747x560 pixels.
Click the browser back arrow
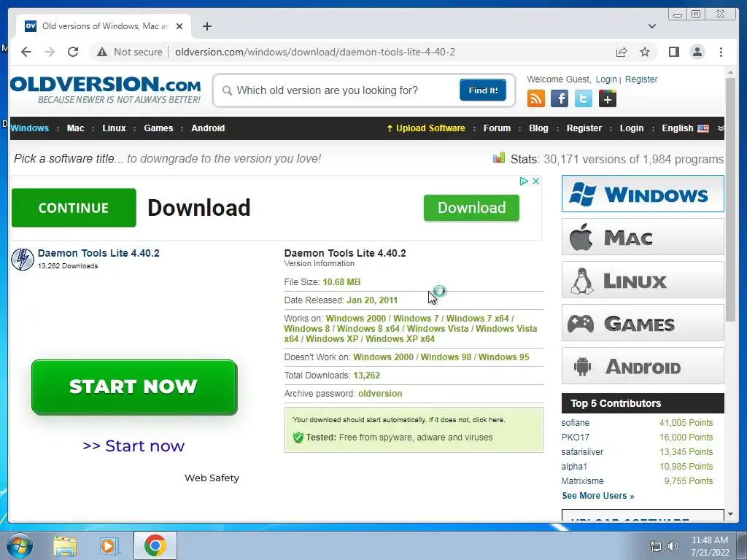tap(26, 52)
